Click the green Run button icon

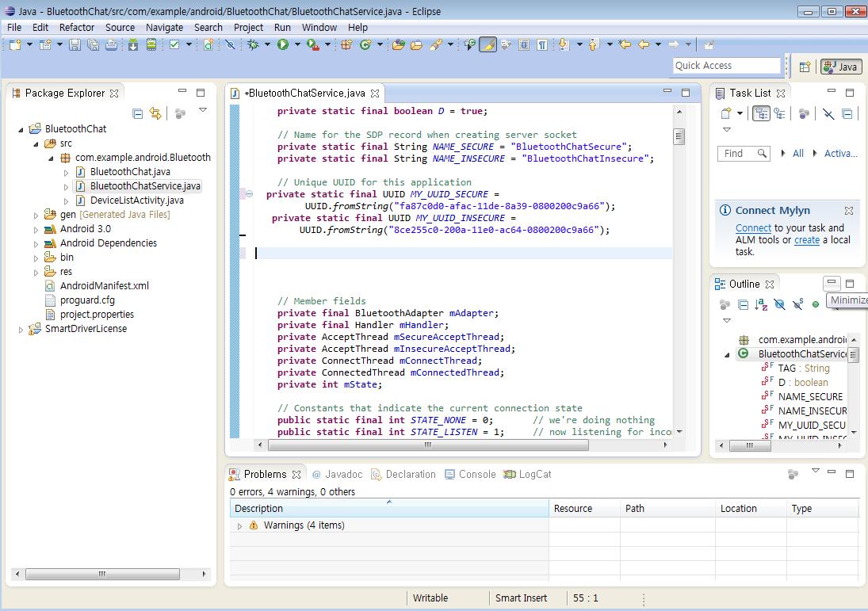click(x=283, y=45)
